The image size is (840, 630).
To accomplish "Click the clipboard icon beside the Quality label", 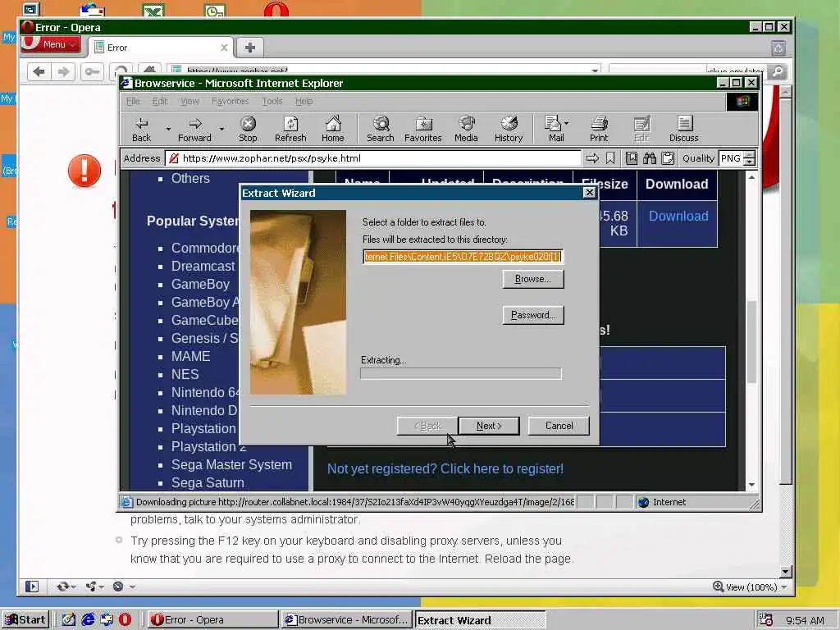I will [668, 158].
